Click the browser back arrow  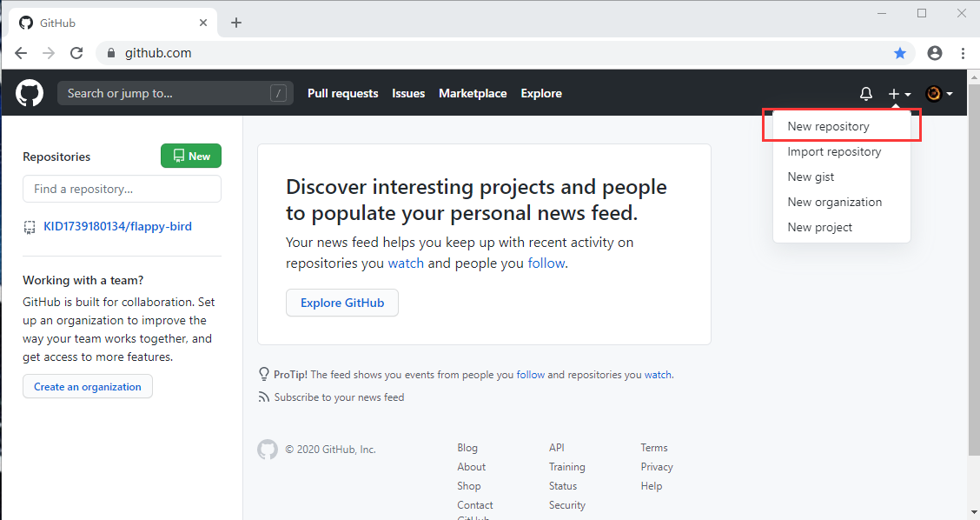click(21, 53)
